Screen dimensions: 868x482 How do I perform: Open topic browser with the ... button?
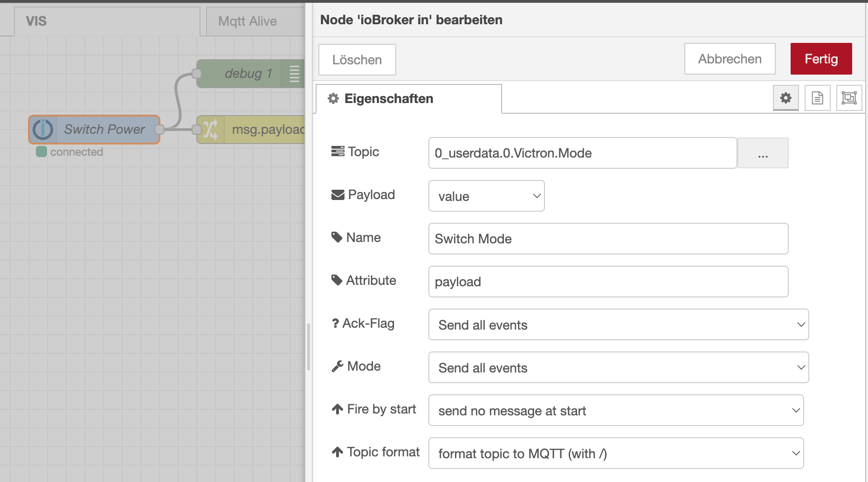(x=763, y=153)
